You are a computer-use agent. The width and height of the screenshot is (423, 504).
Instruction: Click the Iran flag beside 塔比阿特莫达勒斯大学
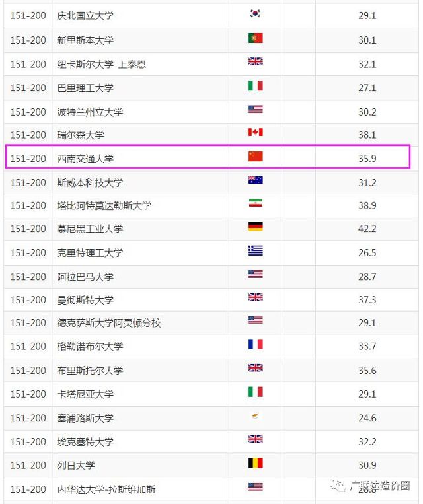pos(255,203)
